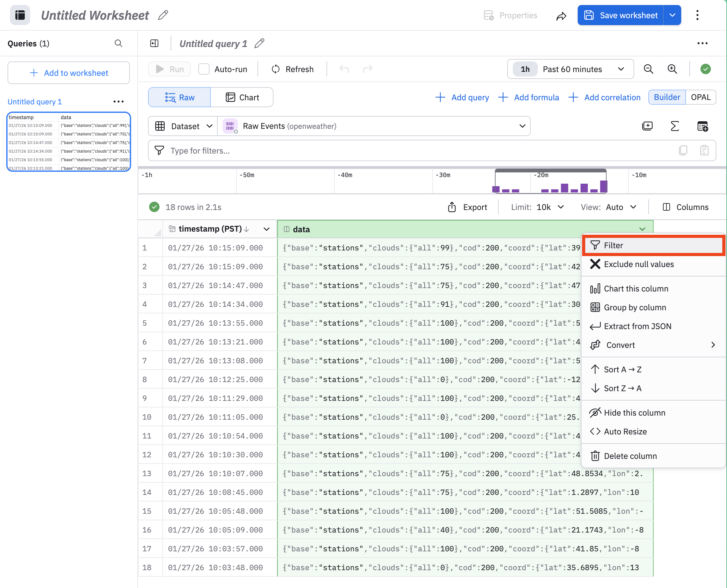Switch to the Chart view tab
Screen dimensions: 727x588
pyautogui.click(x=242, y=97)
